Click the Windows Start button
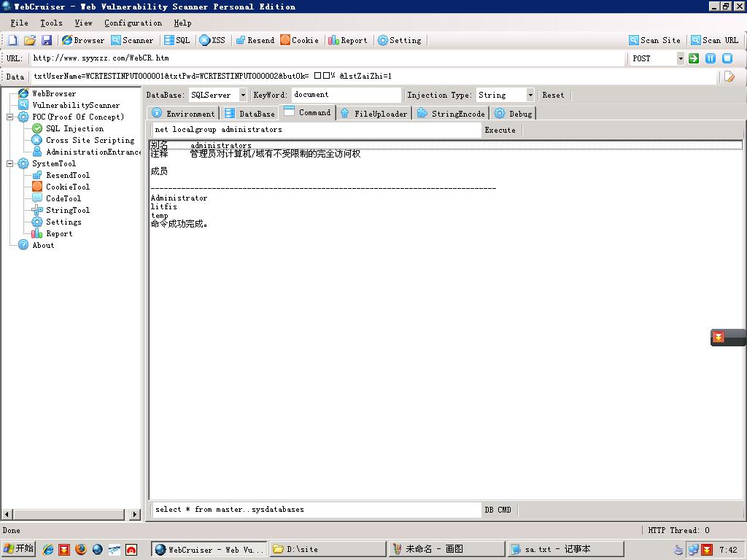 pos(18,548)
